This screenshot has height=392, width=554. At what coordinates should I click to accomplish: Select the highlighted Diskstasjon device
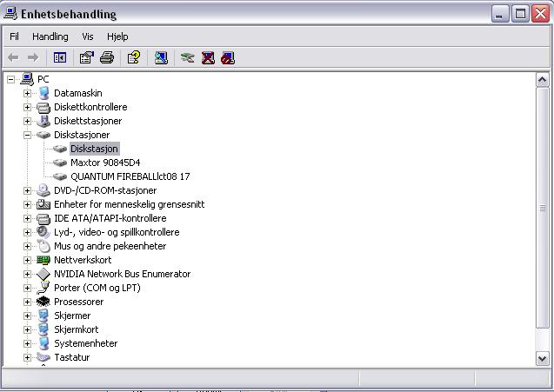[x=94, y=149]
